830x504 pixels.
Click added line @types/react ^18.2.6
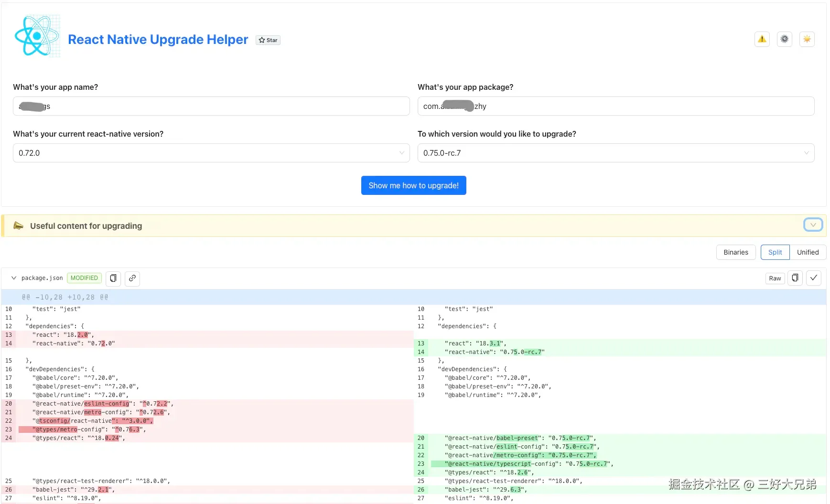[x=620, y=472]
